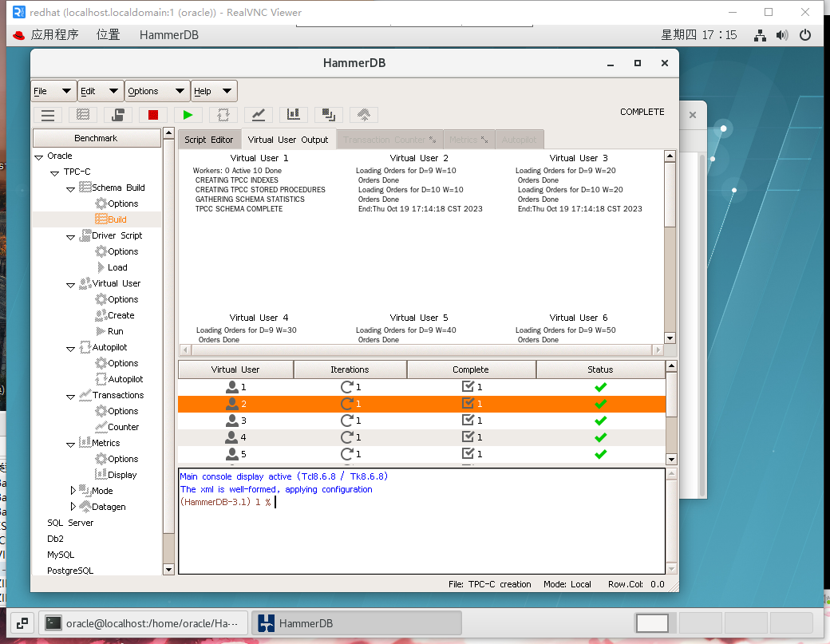The width and height of the screenshot is (830, 644).
Task: Click the iterations icon for user 5
Action: tap(346, 454)
